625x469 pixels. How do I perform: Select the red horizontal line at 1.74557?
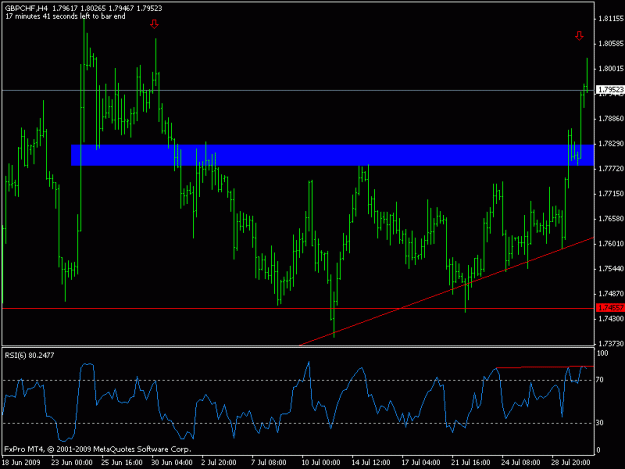(x=298, y=308)
